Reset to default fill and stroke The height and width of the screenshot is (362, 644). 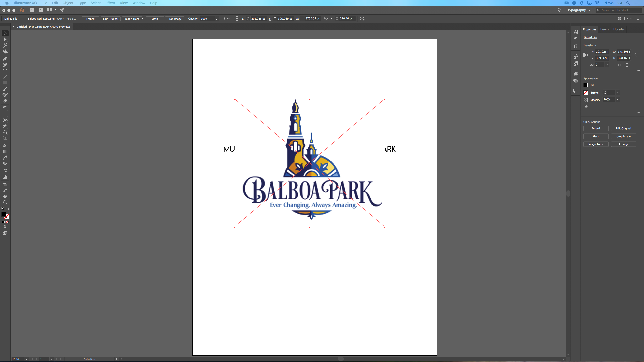(x=3, y=209)
